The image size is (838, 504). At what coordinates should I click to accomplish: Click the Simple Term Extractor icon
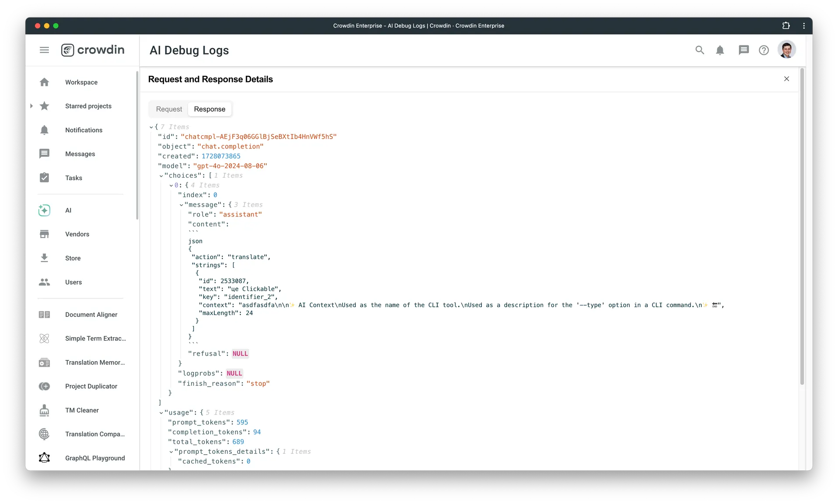(44, 338)
